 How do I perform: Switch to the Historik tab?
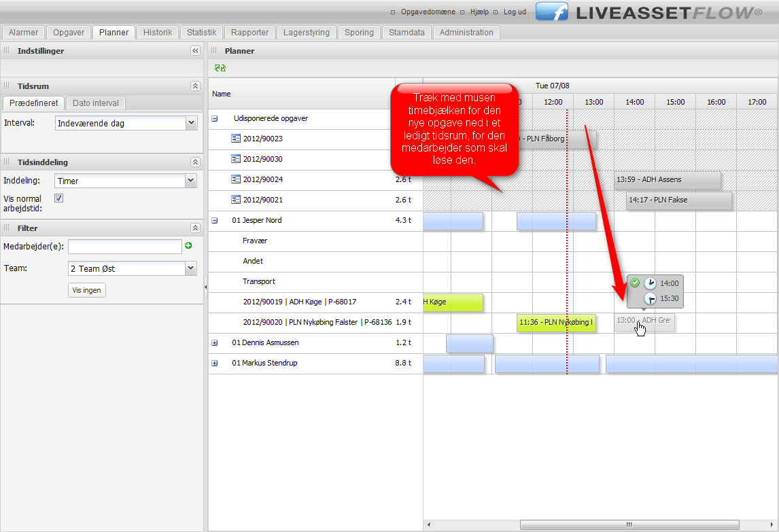point(158,33)
